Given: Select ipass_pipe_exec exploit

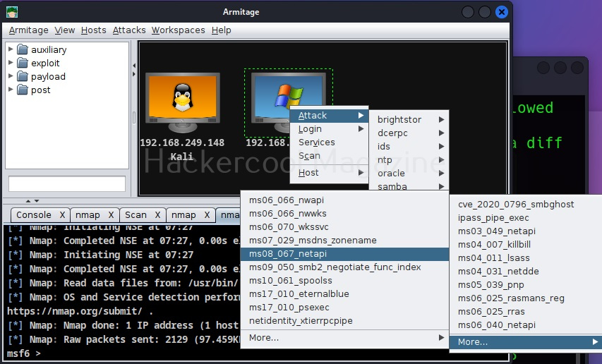Looking at the screenshot, I should (x=526, y=218).
